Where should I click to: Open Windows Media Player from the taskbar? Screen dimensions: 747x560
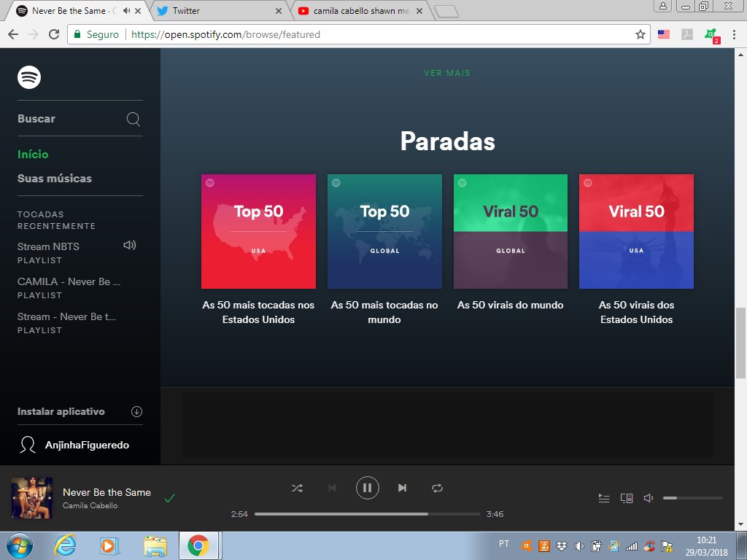point(109,545)
